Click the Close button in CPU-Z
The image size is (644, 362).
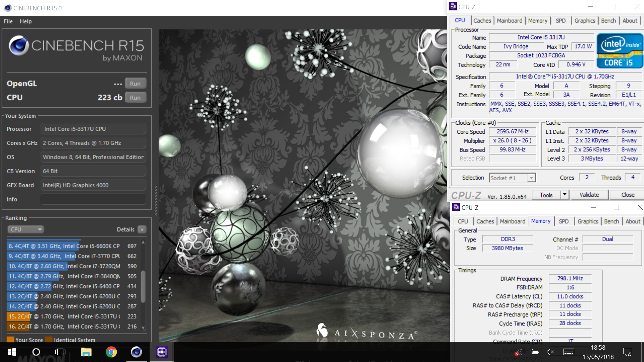pos(628,195)
